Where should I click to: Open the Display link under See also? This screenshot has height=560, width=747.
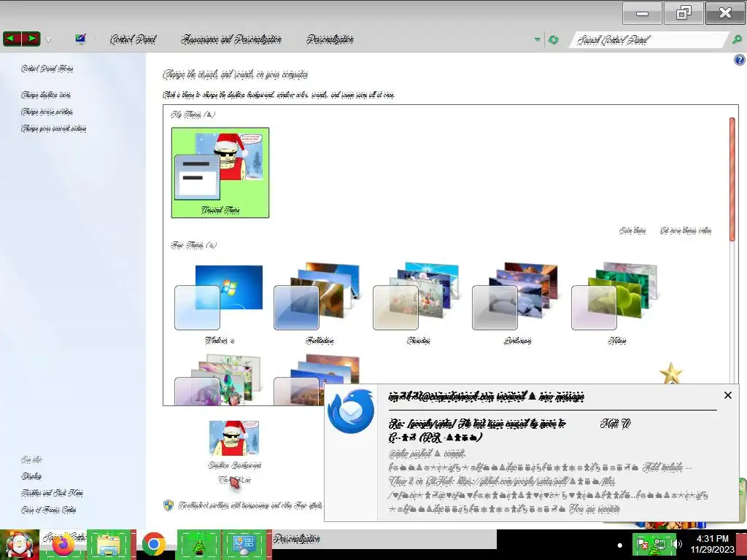31,476
